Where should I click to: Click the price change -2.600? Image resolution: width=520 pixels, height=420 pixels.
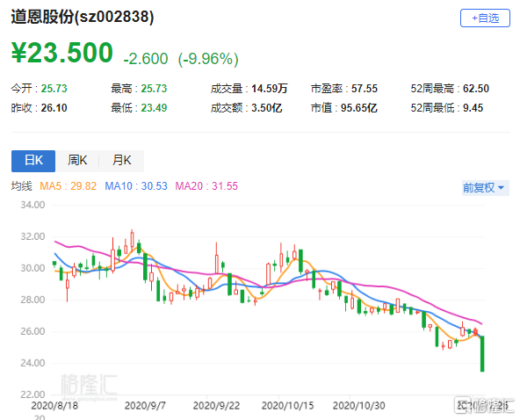tap(146, 59)
